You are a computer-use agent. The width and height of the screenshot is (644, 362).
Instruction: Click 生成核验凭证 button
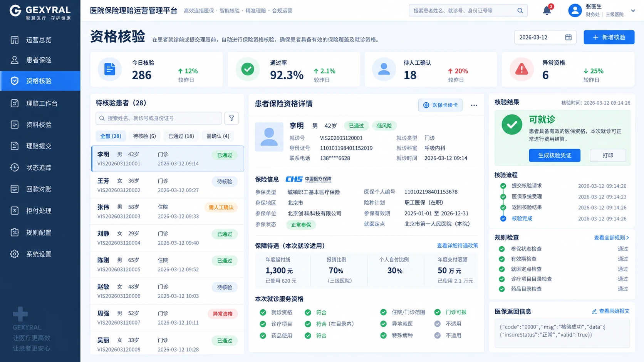pos(554,155)
